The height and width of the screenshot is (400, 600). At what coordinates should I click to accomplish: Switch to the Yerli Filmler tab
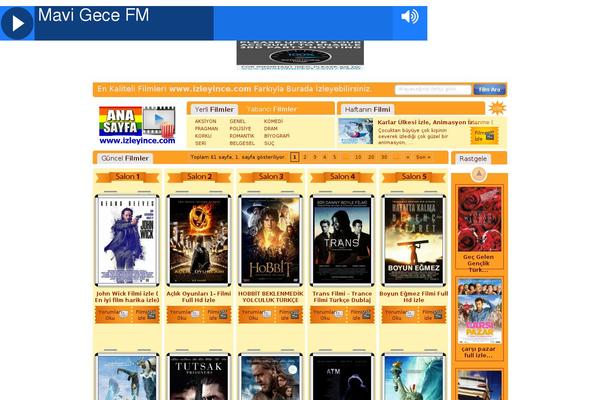pos(214,109)
